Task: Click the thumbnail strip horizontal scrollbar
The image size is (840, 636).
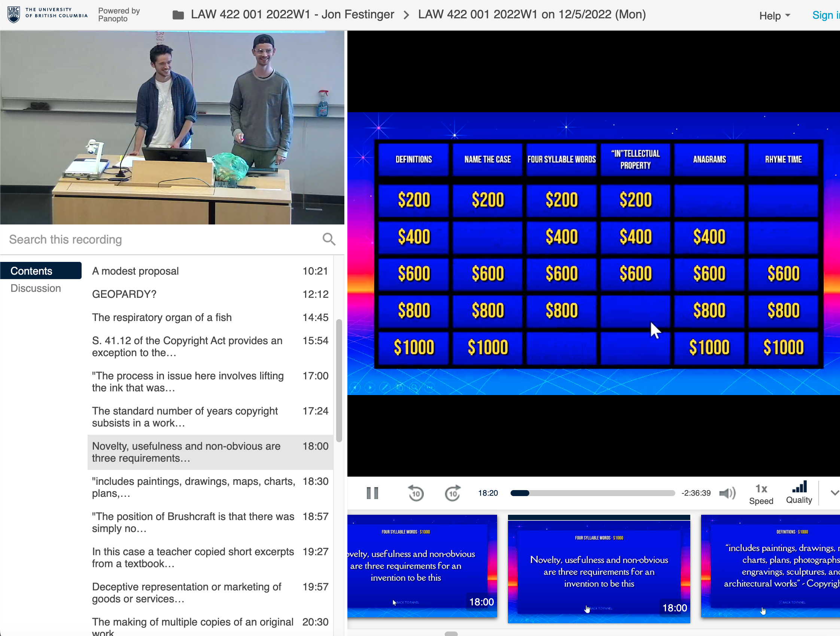Action: [451, 633]
